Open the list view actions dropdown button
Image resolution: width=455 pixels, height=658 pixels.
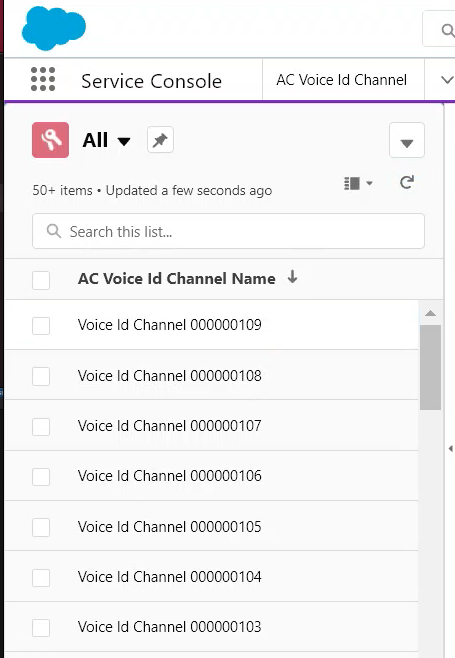pos(407,140)
